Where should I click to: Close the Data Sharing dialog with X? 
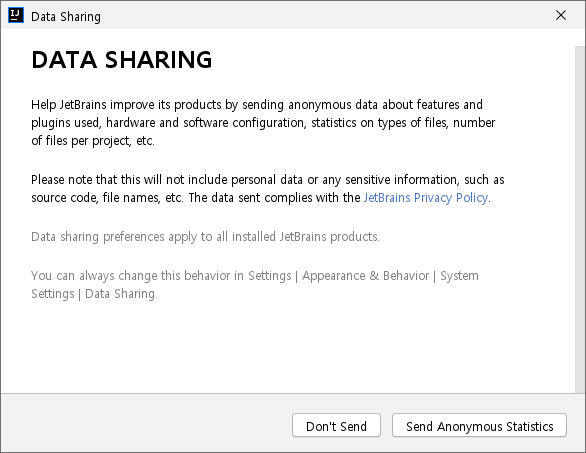pyautogui.click(x=561, y=15)
